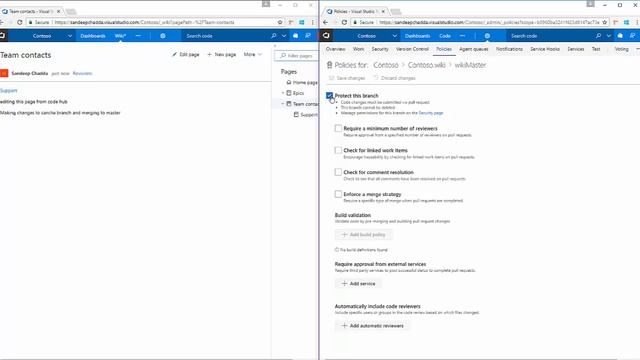Screen dimensions: 640x360
Task: Click Windows extension icon in wiki browser toolbar
Action: click(x=302, y=22)
